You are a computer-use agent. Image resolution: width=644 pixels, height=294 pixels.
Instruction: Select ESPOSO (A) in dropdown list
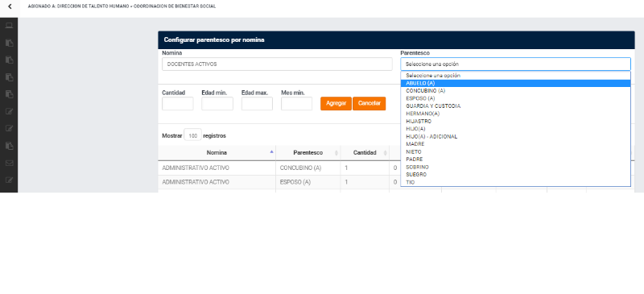click(515, 98)
